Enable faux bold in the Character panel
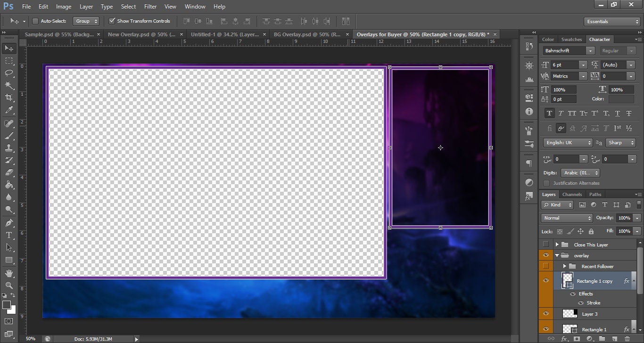Screen dimensions: 644x343 coord(549,113)
